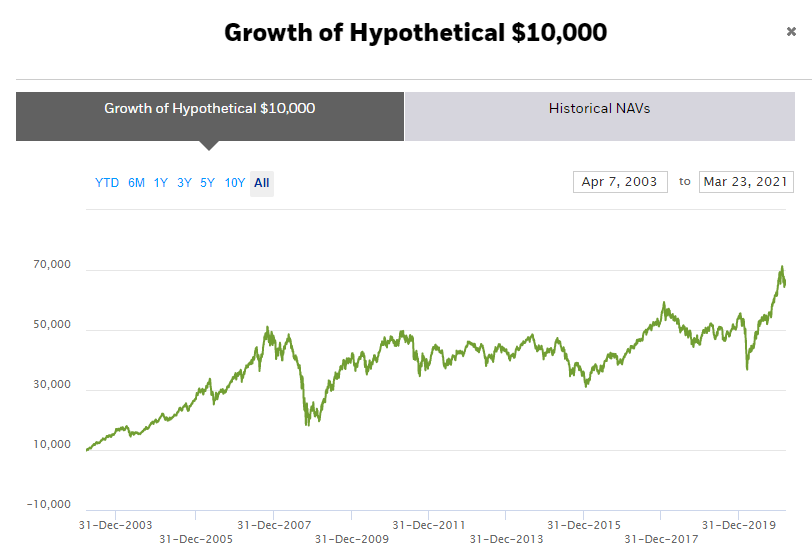Click the 31-Dec-2005 axis label
The image size is (812, 556).
pyautogui.click(x=196, y=539)
